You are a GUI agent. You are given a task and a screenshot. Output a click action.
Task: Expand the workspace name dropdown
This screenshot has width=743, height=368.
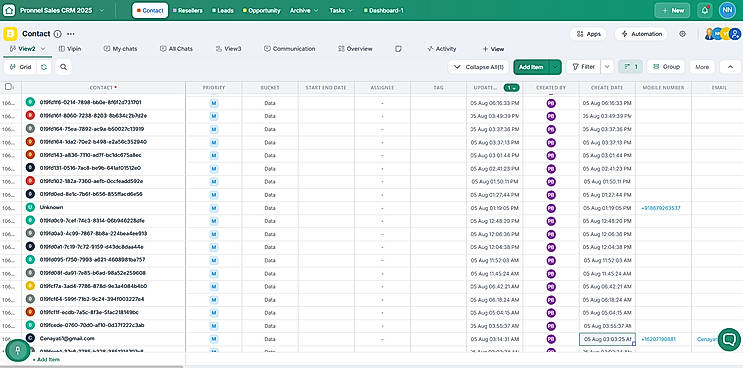[101, 10]
